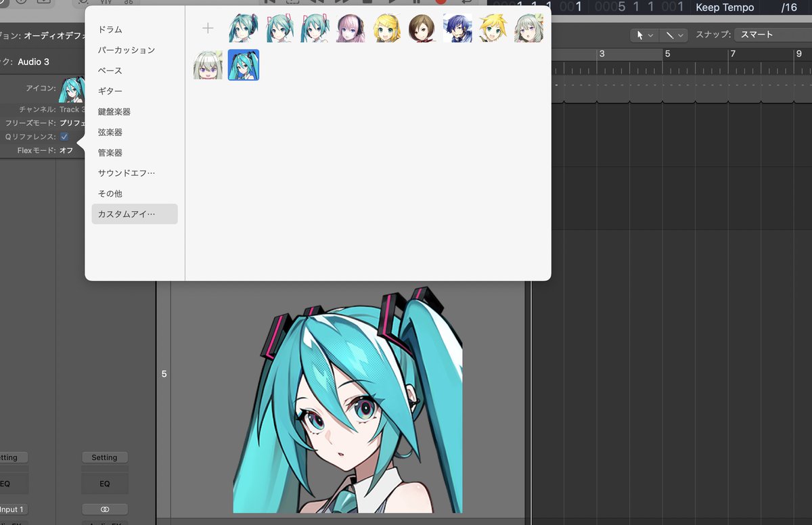The image size is (812, 525).
Task: Choose the yellow-haired character with white bow
Action: (387, 28)
